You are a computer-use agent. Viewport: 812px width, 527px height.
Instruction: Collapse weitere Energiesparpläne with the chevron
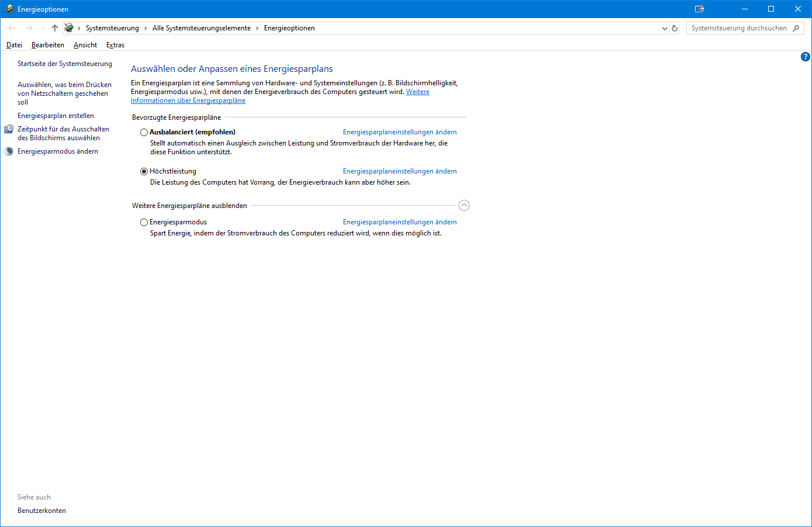point(464,205)
